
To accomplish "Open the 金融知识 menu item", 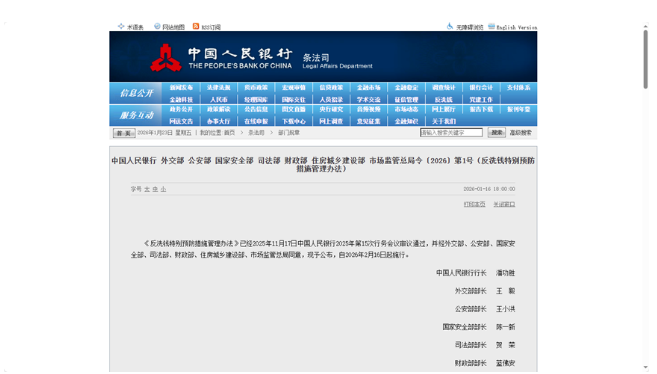I will [x=406, y=121].
